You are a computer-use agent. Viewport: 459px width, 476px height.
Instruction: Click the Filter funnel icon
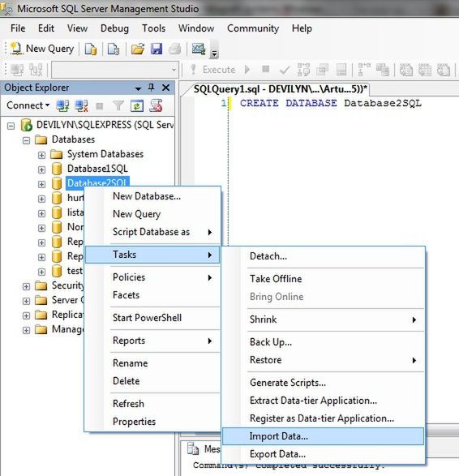point(118,105)
